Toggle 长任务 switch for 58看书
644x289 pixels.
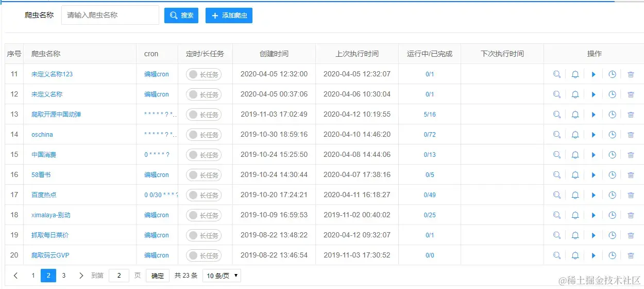pos(204,175)
